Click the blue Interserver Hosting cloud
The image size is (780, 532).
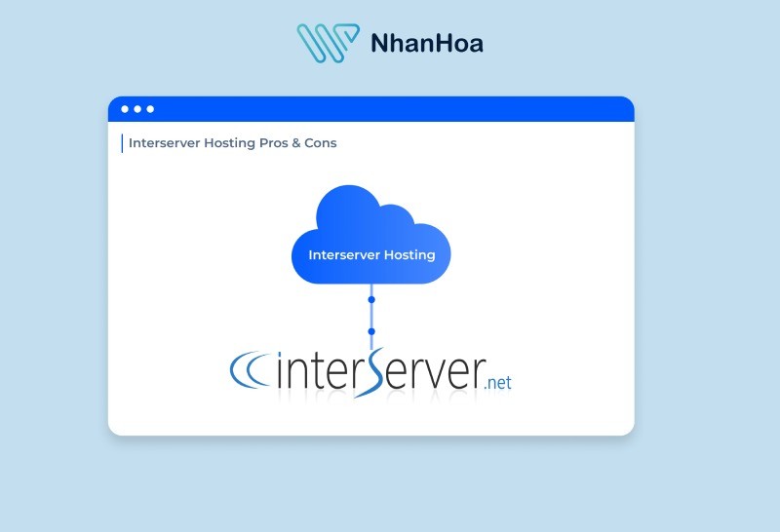[371, 235]
